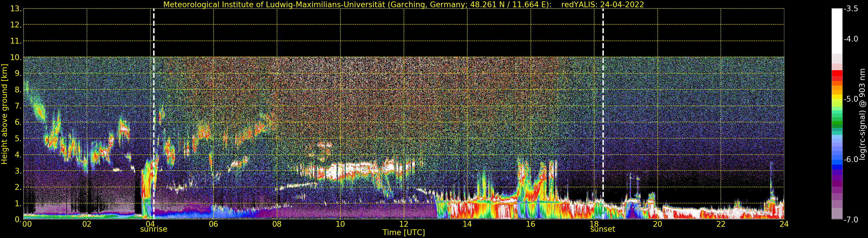Click the '14' time tick label
Image resolution: width=868 pixels, height=238 pixels.
pos(467,224)
